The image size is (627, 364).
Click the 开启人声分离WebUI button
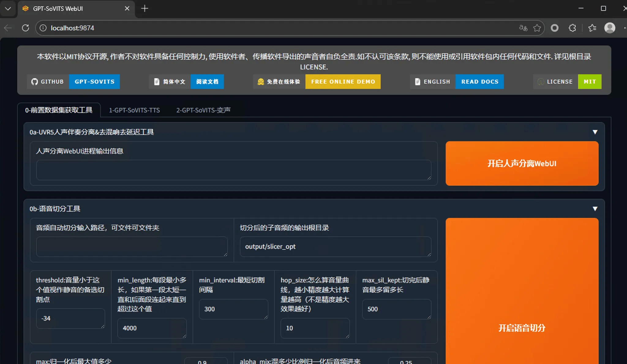point(522,163)
